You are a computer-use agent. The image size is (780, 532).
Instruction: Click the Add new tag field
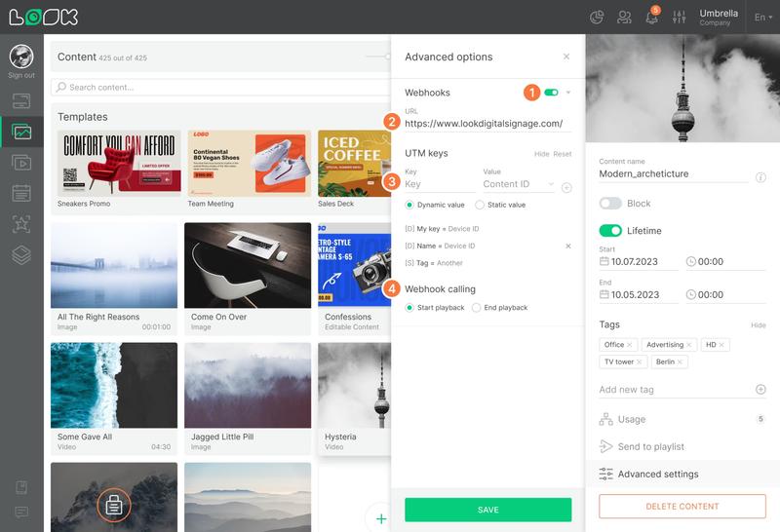tap(676, 390)
